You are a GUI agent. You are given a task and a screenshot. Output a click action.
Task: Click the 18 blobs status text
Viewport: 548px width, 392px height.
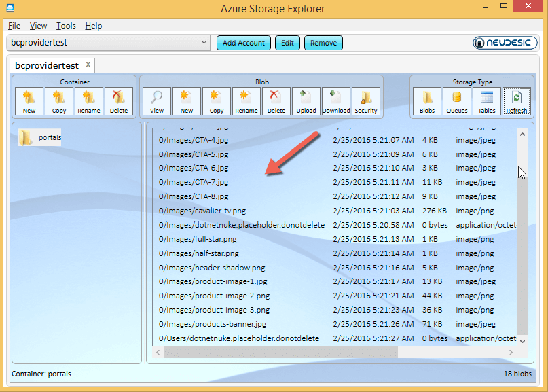click(517, 374)
